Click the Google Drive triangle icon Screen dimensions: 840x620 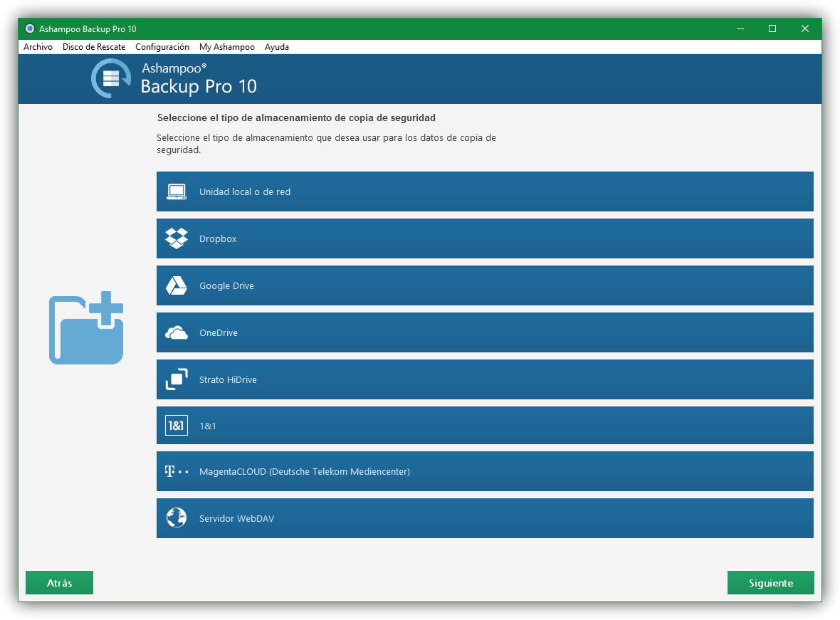pos(177,285)
